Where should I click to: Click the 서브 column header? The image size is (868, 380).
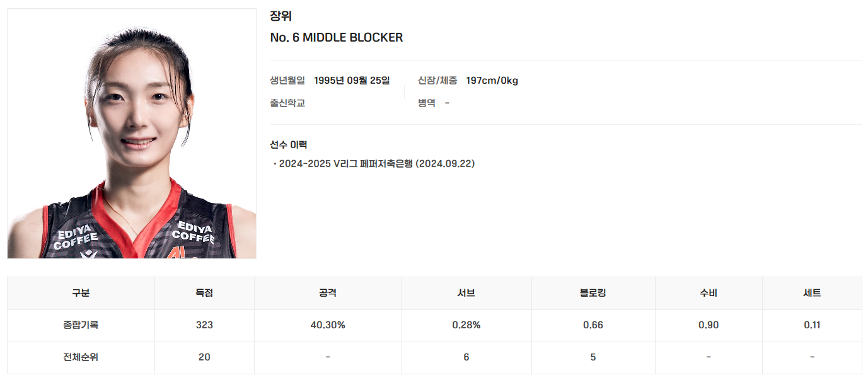click(466, 293)
